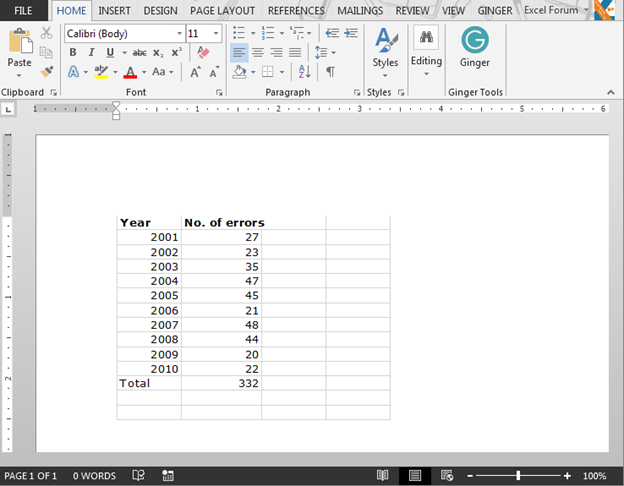Toggle subscript formatting
Image resolution: width=624 pixels, height=486 pixels.
[158, 53]
